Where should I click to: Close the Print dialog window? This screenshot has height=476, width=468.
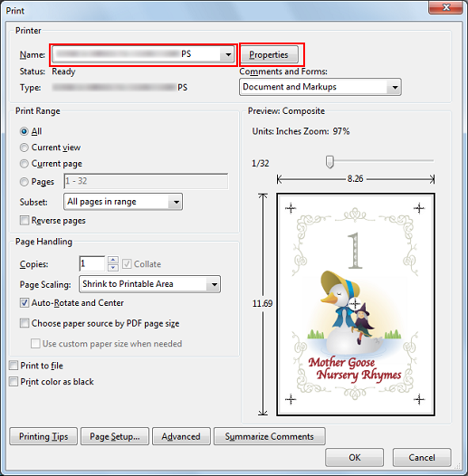pos(446,7)
